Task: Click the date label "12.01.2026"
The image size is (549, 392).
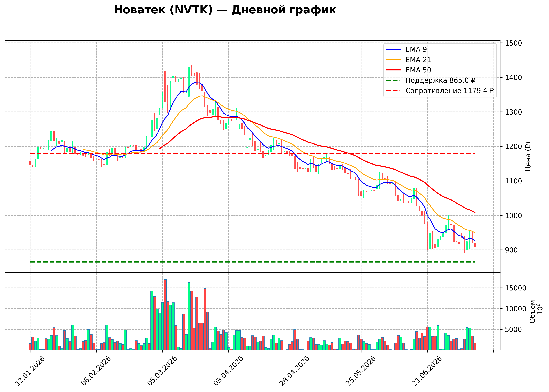Action: (x=30, y=371)
